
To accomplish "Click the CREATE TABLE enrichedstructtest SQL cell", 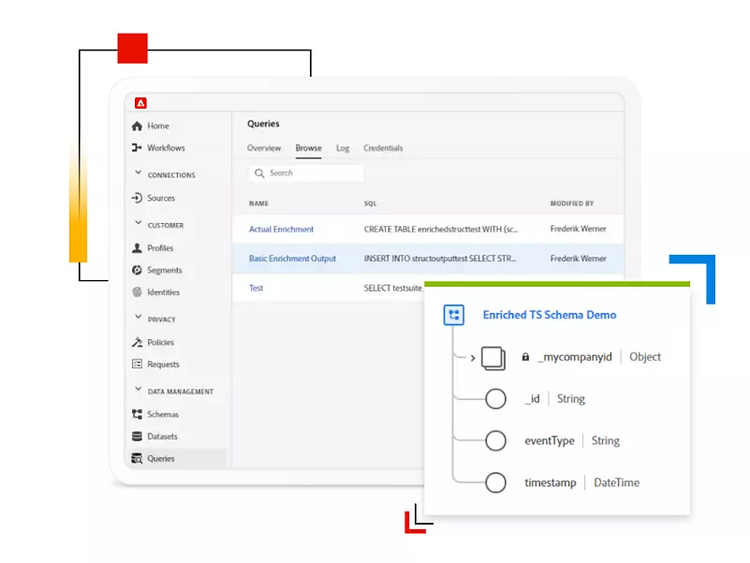I will tap(441, 229).
